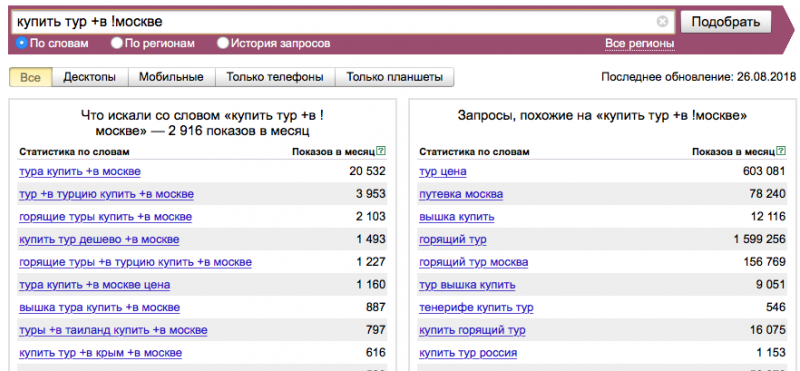Open similar query горящий тур
Viewport: 800px width, 371px height.
(x=453, y=239)
